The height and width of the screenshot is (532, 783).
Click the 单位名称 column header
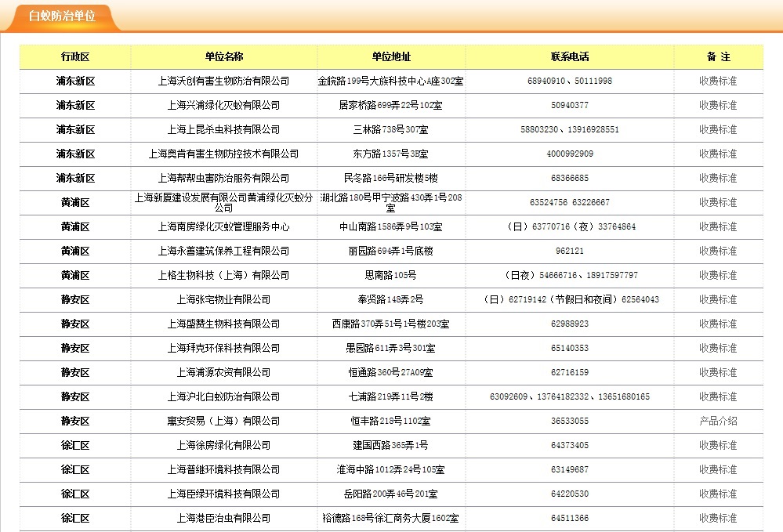[x=223, y=56]
